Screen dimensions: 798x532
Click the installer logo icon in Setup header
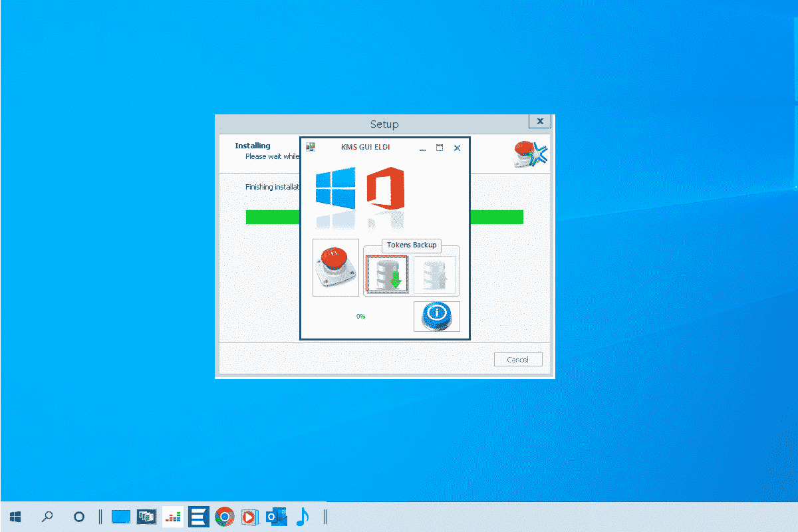click(x=529, y=154)
